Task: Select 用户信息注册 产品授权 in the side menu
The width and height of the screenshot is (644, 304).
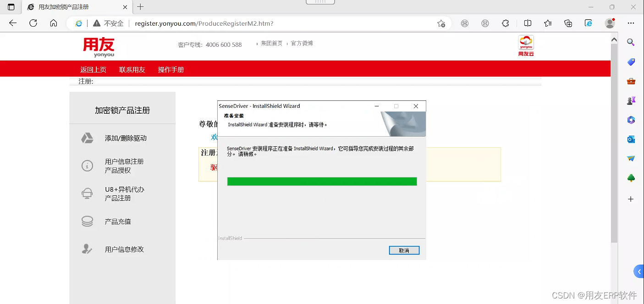Action: (124, 166)
